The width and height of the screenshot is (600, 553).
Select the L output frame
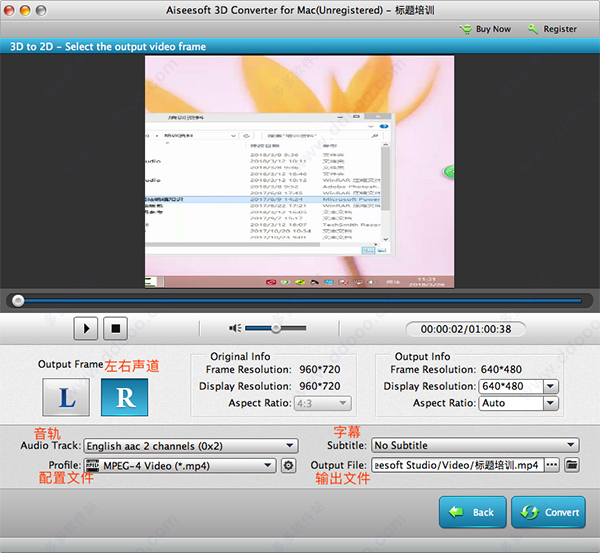click(66, 397)
